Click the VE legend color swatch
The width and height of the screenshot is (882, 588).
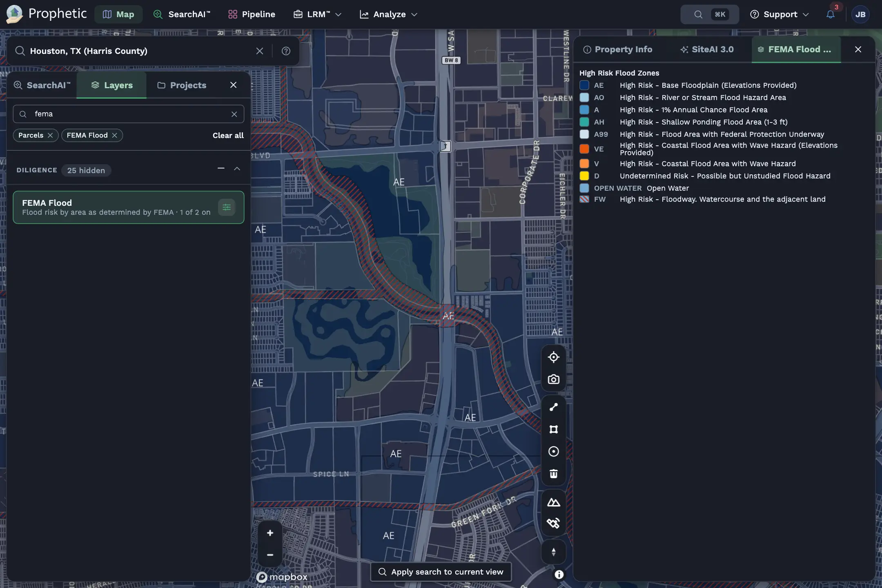click(584, 149)
